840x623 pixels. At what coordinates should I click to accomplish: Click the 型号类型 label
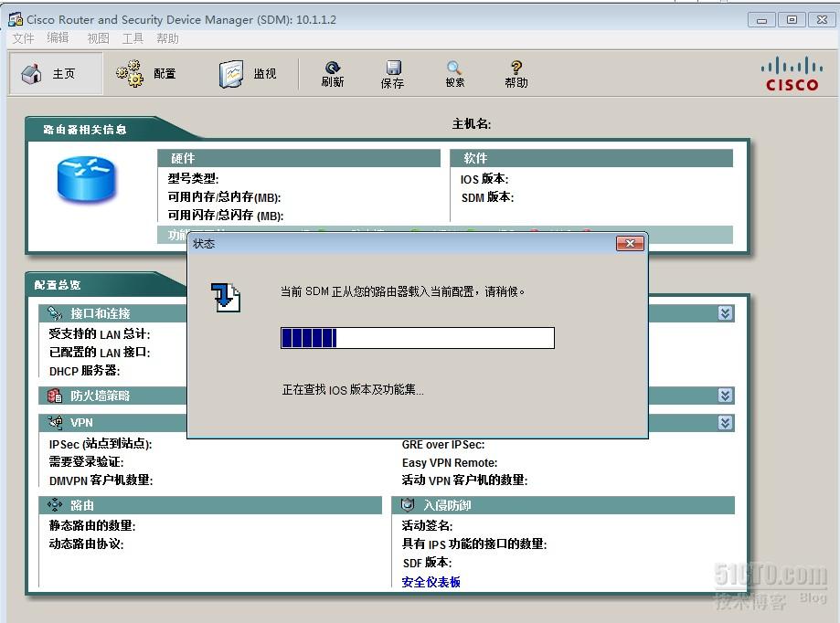[x=194, y=178]
